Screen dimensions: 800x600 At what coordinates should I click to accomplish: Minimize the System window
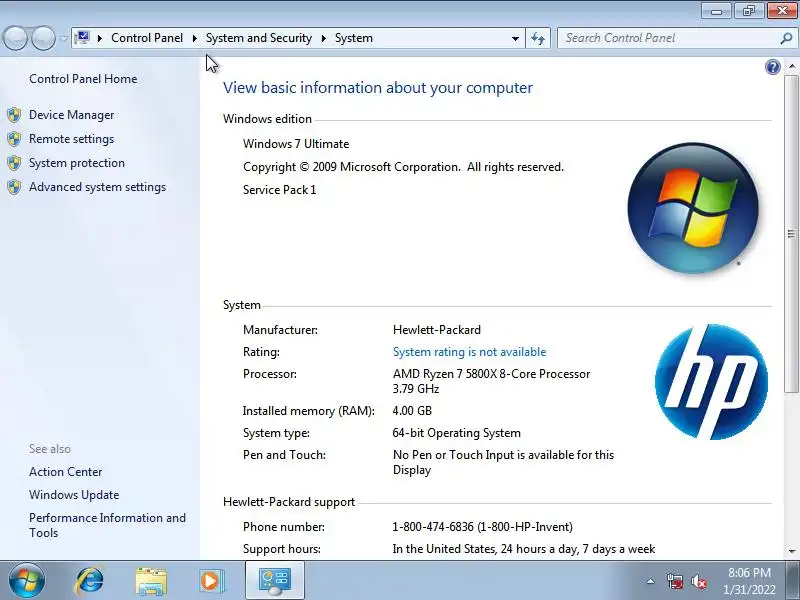point(717,11)
